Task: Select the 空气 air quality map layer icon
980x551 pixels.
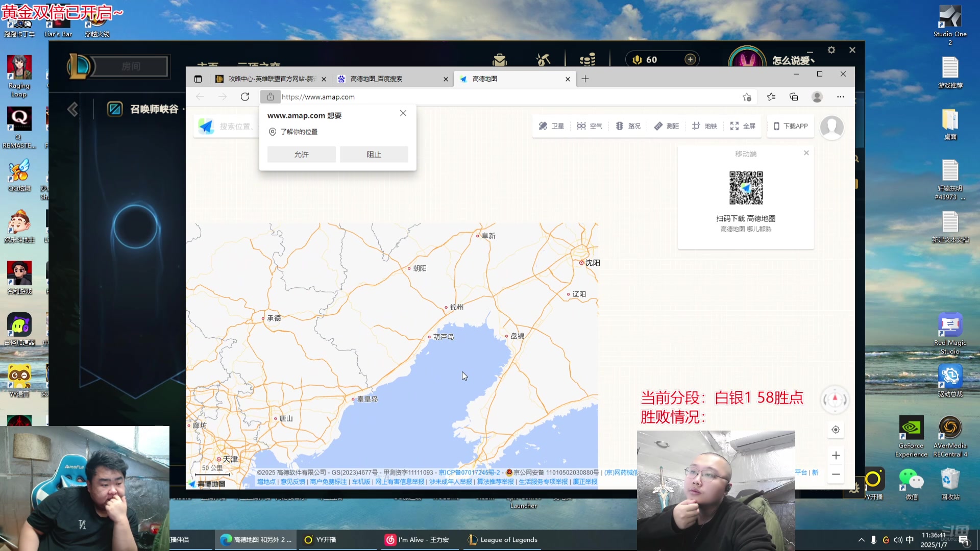Action: [x=590, y=126]
